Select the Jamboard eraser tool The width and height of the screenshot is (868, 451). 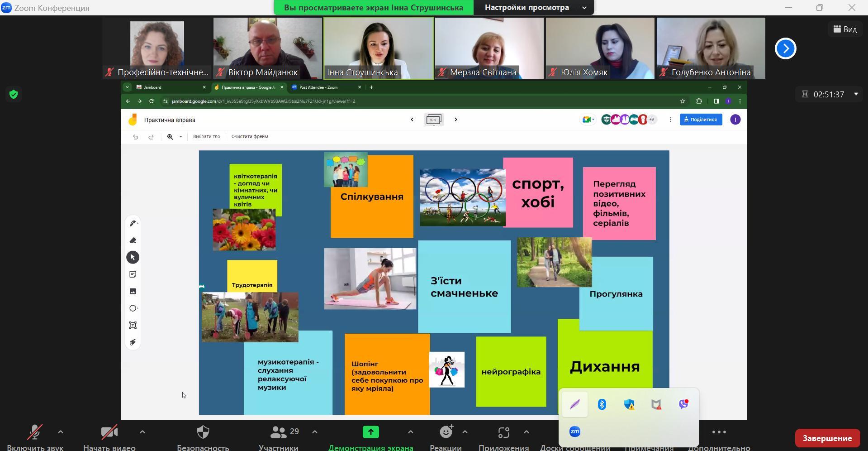pos(133,240)
